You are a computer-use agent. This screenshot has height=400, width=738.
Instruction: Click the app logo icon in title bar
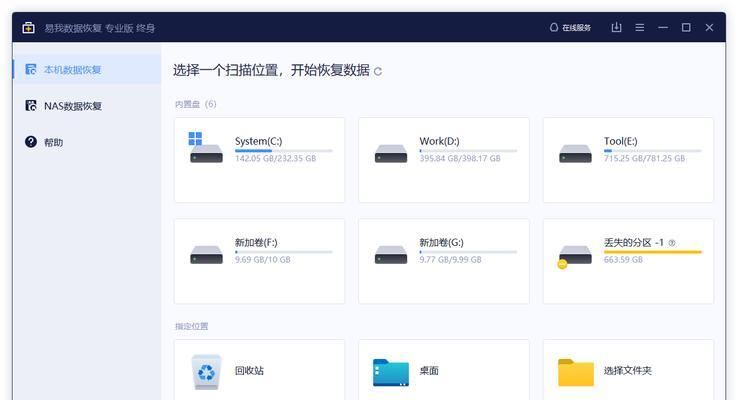(x=28, y=28)
